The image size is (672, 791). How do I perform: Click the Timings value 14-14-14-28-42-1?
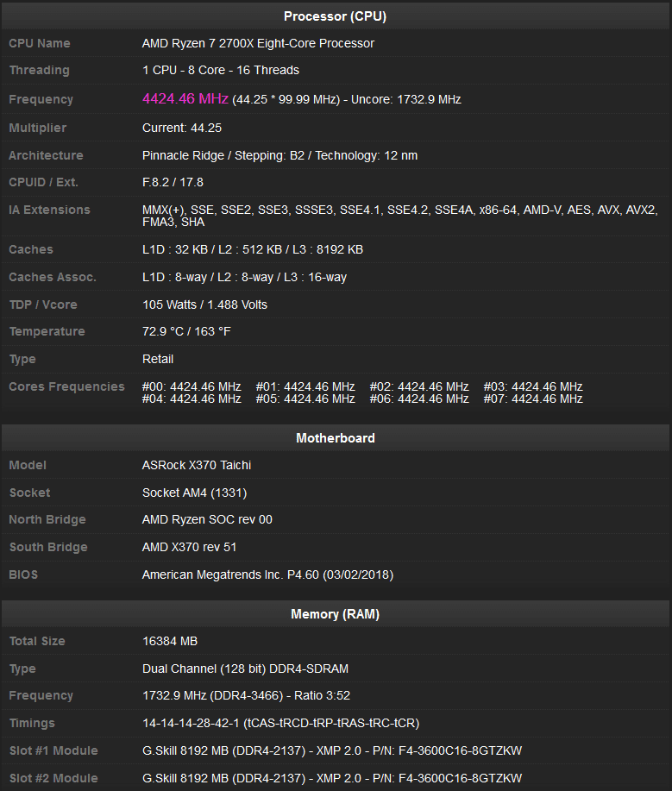point(280,723)
